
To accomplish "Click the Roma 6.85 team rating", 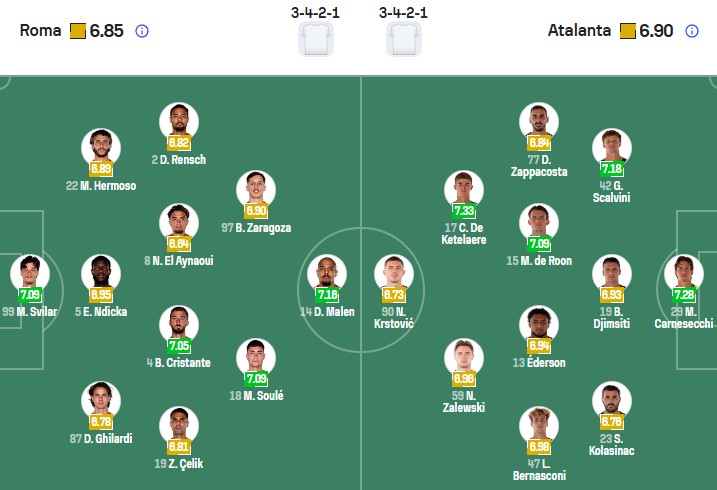I will 106,31.
